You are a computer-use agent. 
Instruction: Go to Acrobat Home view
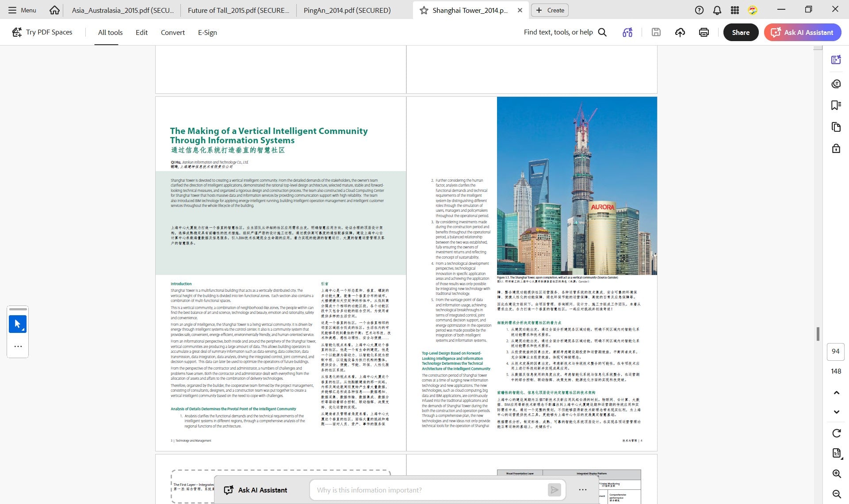[x=54, y=10]
